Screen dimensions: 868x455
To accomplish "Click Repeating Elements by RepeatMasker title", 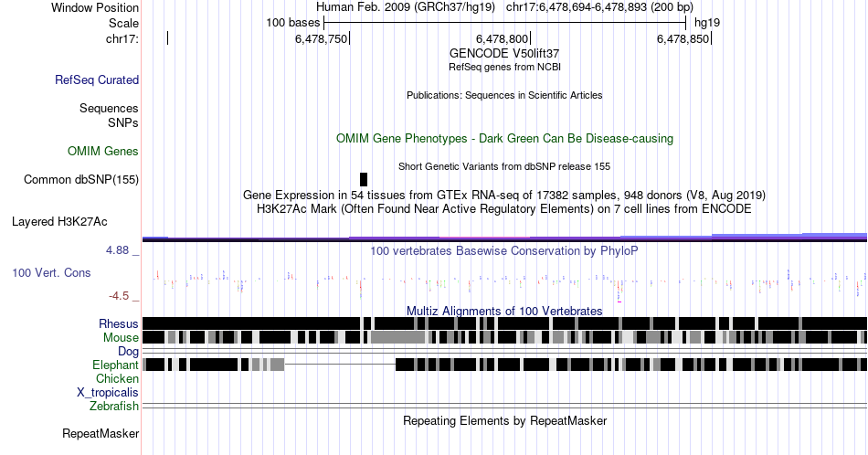I will pyautogui.click(x=504, y=420).
